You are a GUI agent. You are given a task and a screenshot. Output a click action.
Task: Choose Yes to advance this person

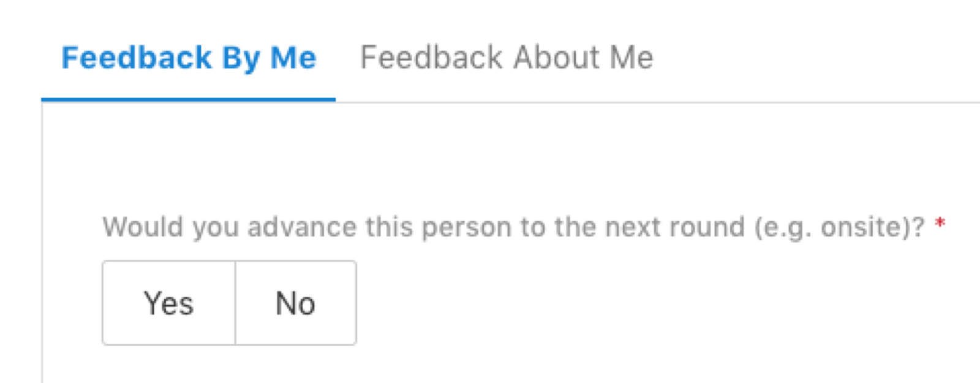[x=169, y=303]
